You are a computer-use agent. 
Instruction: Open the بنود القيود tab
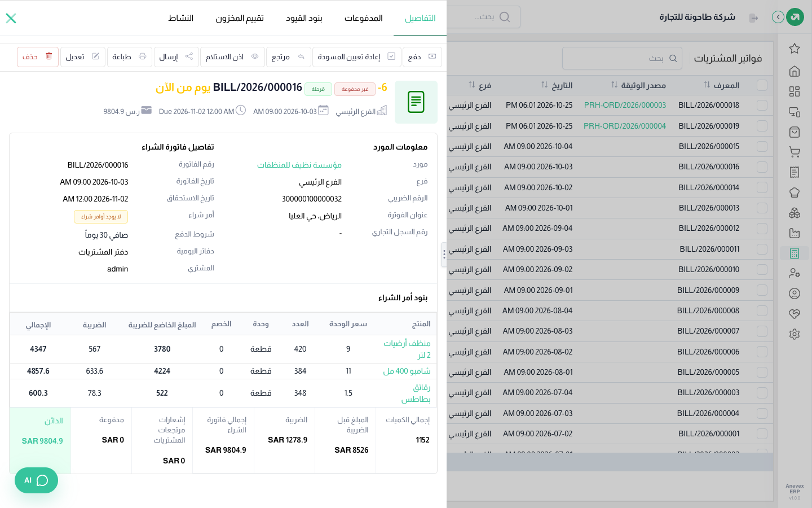pyautogui.click(x=304, y=18)
